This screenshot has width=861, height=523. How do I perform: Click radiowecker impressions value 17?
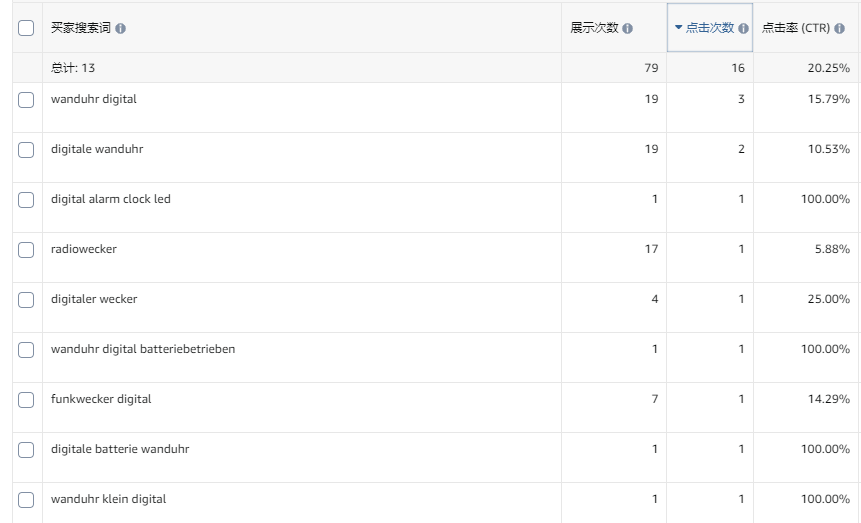click(x=651, y=249)
